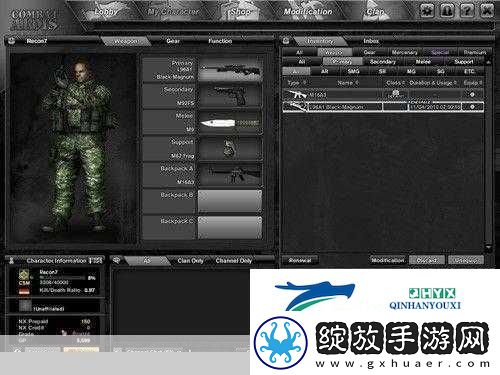
Task: Filter by AR weapon type
Action: coord(324,71)
